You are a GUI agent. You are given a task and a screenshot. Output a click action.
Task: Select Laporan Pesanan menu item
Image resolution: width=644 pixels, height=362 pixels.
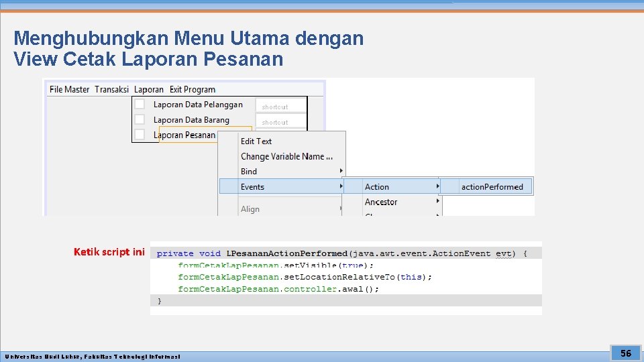pyautogui.click(x=184, y=135)
